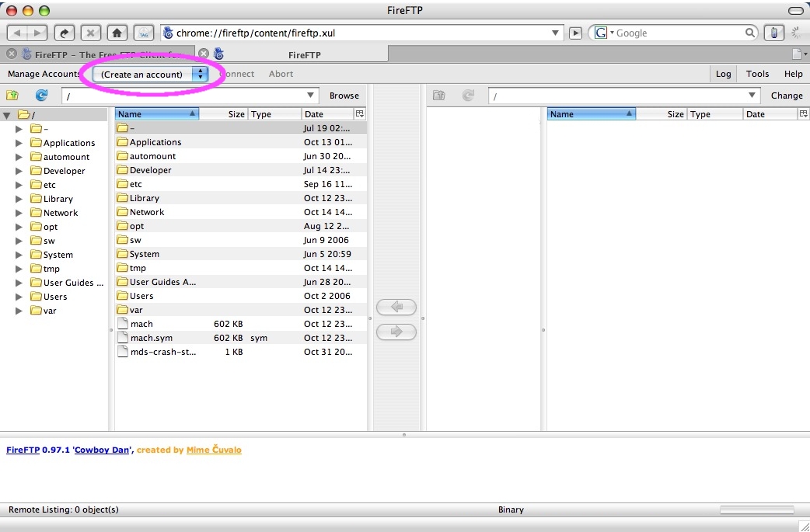This screenshot has height=532, width=810.
Task: Open the local path dropdown arrow
Action: click(310, 96)
